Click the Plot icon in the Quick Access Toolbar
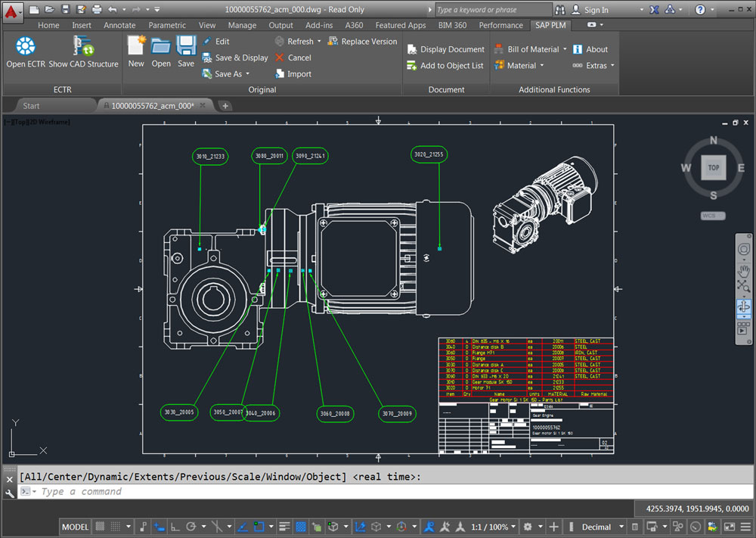Screen dimensions: 756x538 point(96,9)
